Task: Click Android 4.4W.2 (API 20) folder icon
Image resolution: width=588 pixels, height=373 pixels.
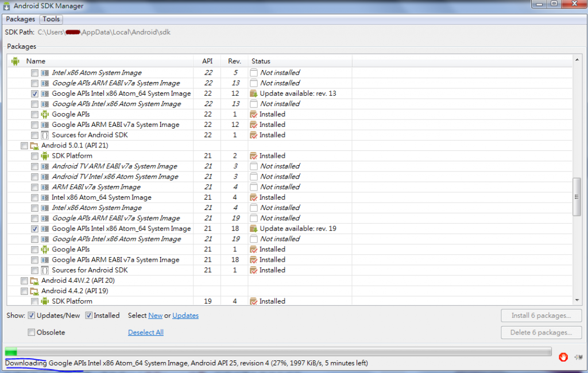Action: (34, 281)
